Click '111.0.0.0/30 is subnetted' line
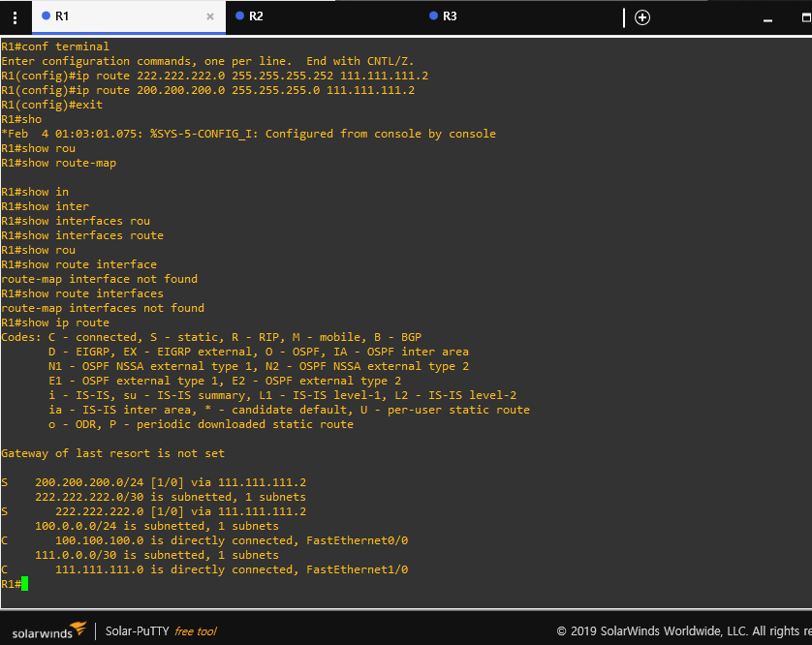This screenshot has width=812, height=645. (157, 555)
